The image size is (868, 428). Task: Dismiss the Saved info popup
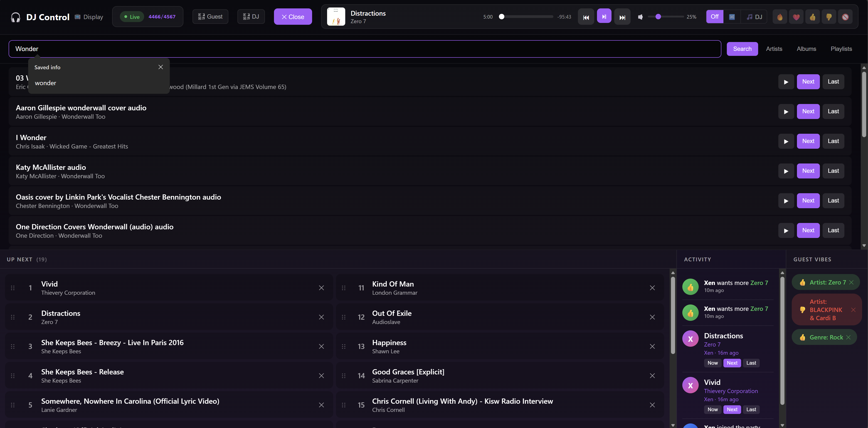(x=161, y=67)
